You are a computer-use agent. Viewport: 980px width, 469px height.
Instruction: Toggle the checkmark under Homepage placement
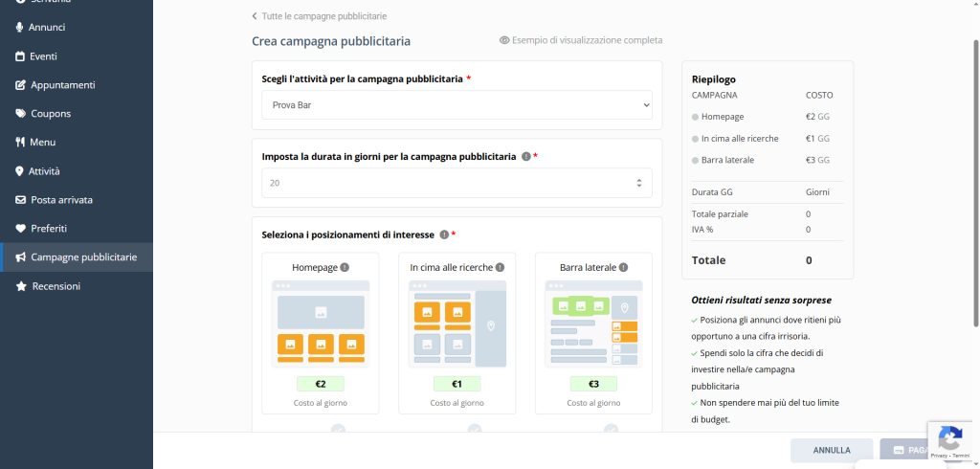coord(338,430)
